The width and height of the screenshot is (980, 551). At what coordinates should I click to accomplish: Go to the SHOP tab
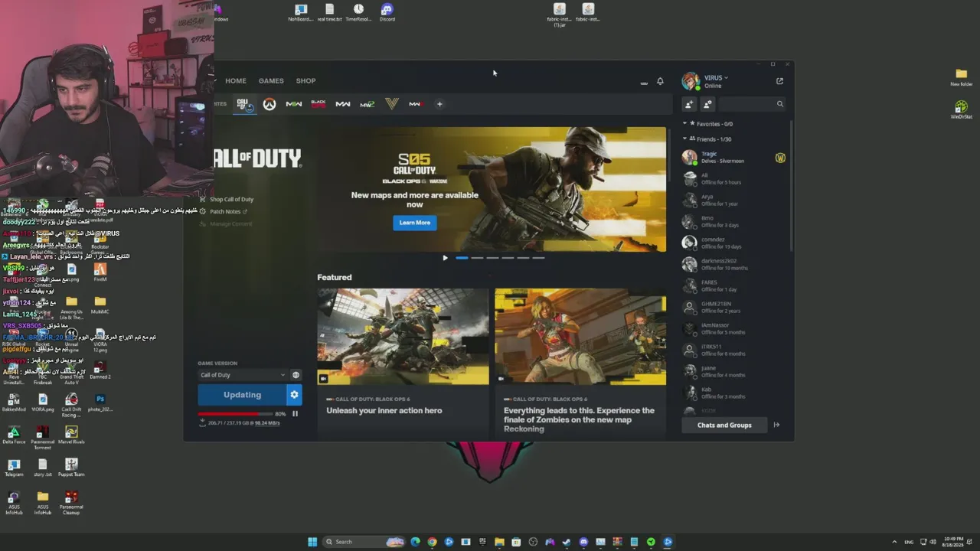coord(305,80)
